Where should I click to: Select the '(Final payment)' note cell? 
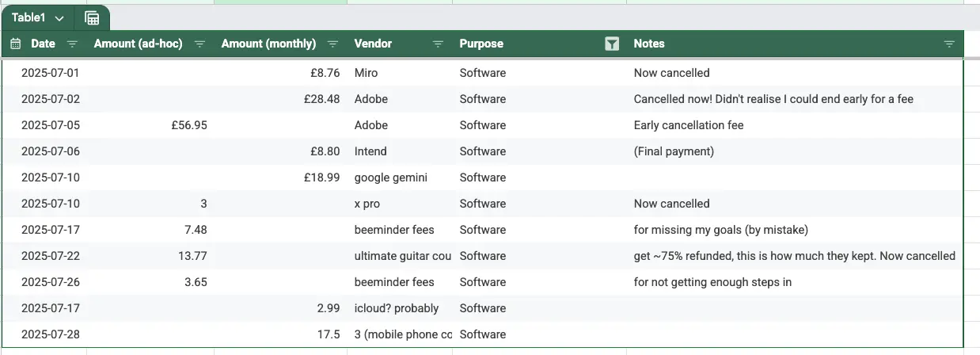click(674, 151)
